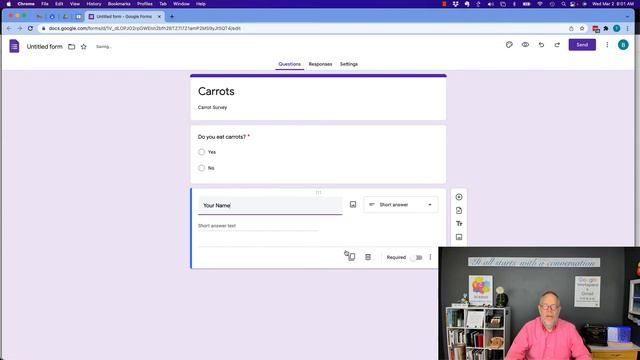Add a new question
The height and width of the screenshot is (360, 640).
pos(459,197)
